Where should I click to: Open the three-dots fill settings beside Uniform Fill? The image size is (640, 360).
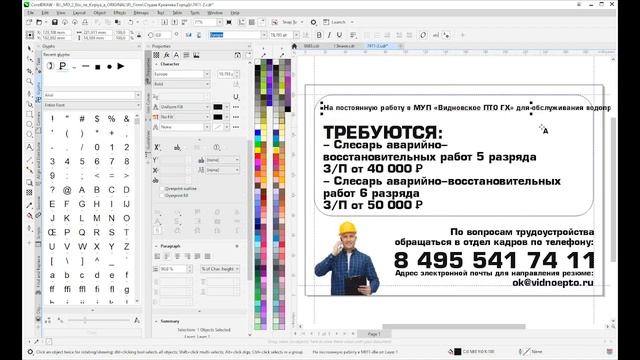pyautogui.click(x=236, y=107)
